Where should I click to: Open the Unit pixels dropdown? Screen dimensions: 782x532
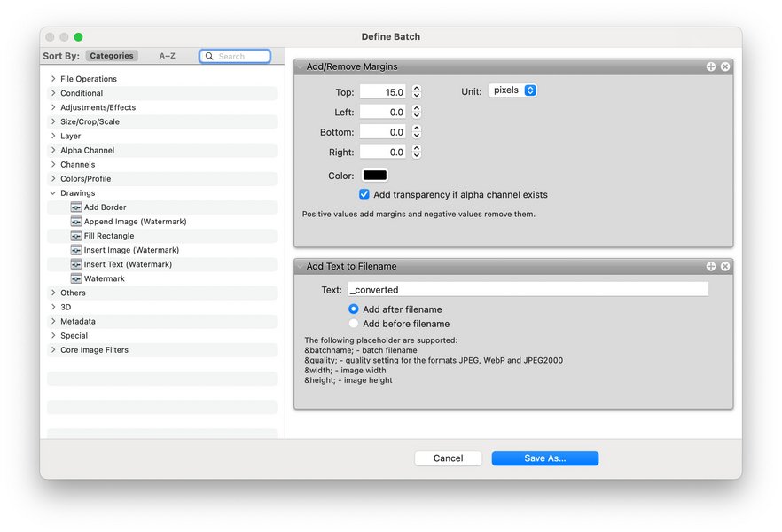click(x=512, y=90)
